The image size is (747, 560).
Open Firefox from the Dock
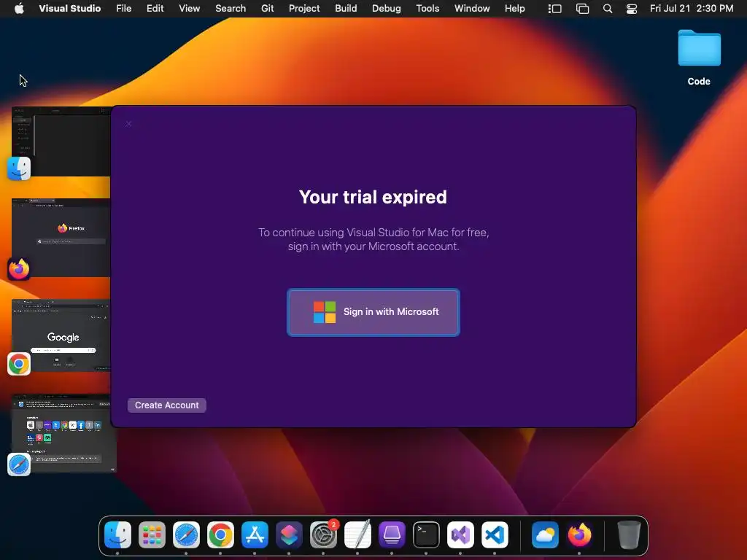[x=579, y=534]
